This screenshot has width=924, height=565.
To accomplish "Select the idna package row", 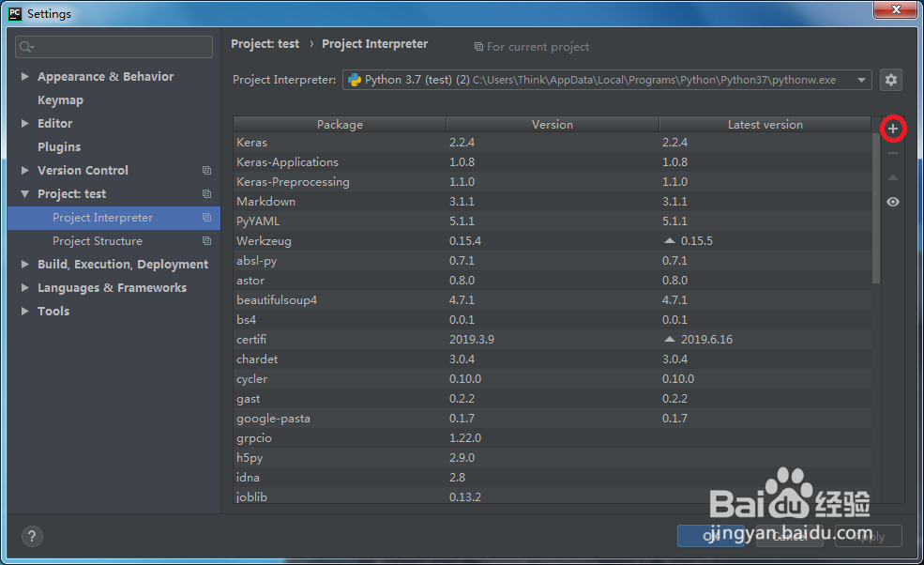I will click(x=553, y=477).
